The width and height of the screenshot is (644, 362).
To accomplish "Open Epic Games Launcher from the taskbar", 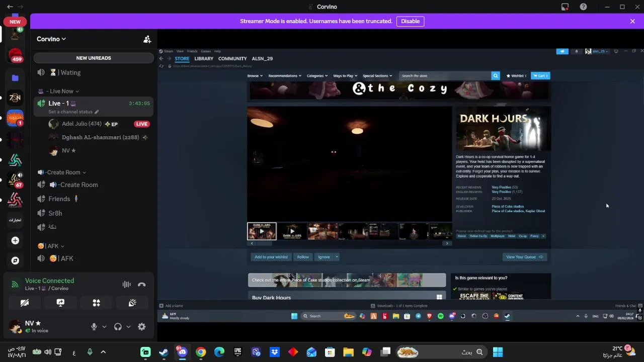I will click(x=237, y=352).
